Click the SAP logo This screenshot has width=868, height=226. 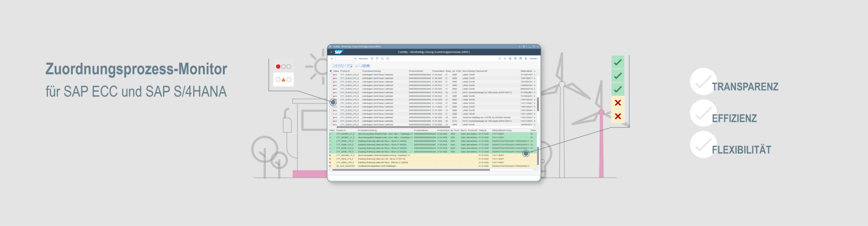[340, 52]
